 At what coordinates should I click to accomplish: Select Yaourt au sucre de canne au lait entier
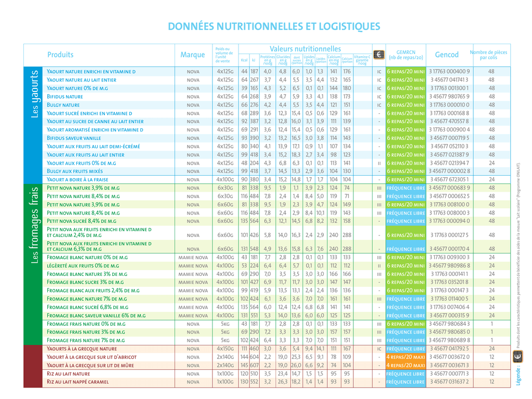point(96,122)
